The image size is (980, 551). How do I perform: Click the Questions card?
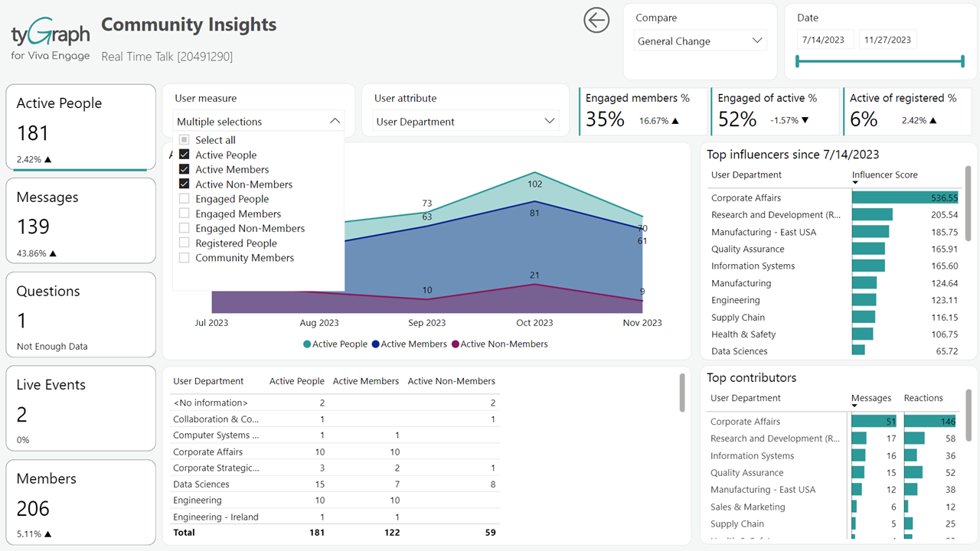(81, 315)
